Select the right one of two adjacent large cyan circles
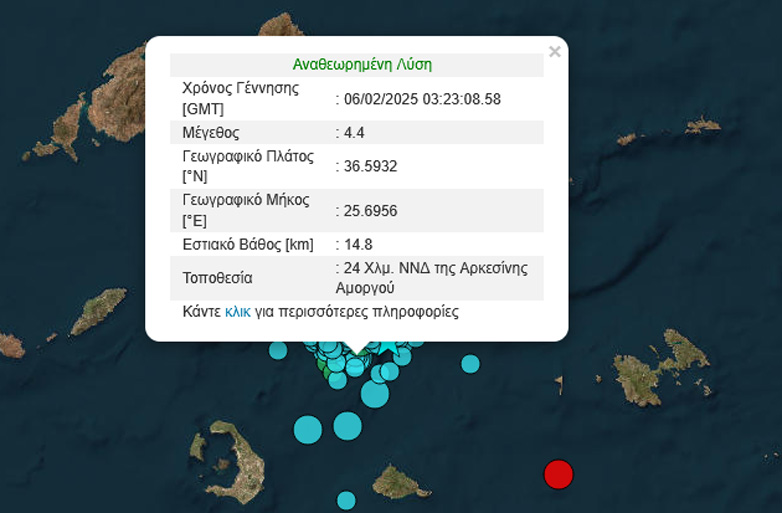The width and height of the screenshot is (782, 513). point(347,426)
